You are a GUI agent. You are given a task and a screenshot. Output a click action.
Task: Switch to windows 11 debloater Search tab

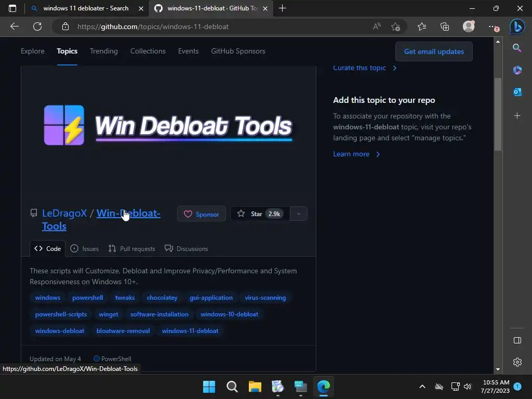pos(86,8)
